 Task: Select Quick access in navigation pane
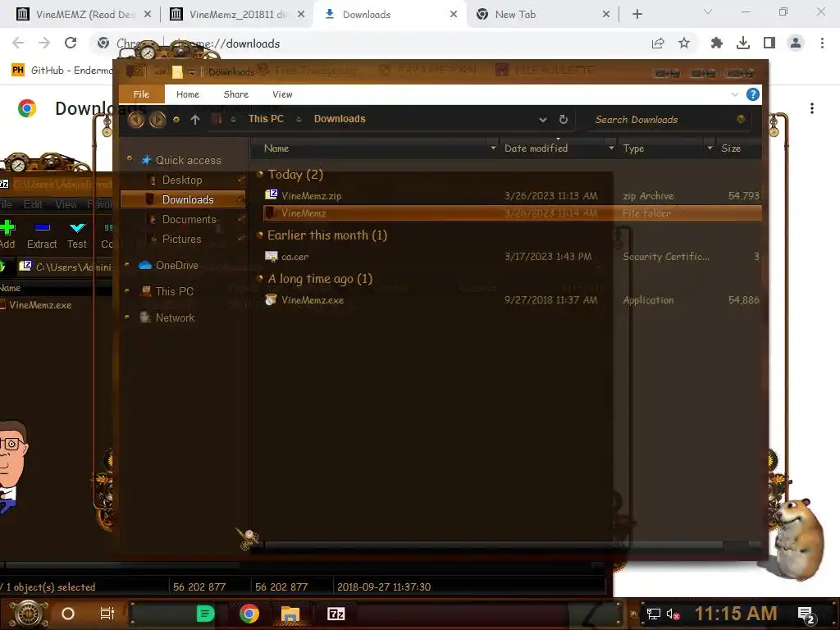click(188, 160)
